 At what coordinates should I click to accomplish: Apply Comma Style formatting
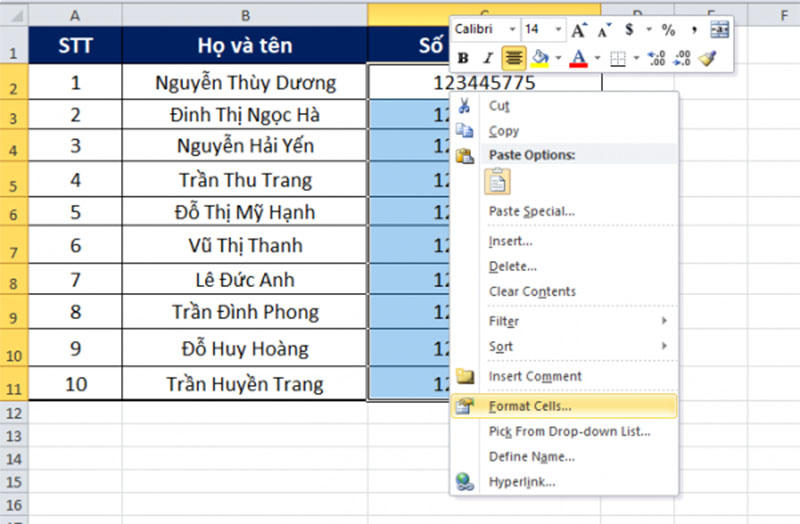[694, 31]
